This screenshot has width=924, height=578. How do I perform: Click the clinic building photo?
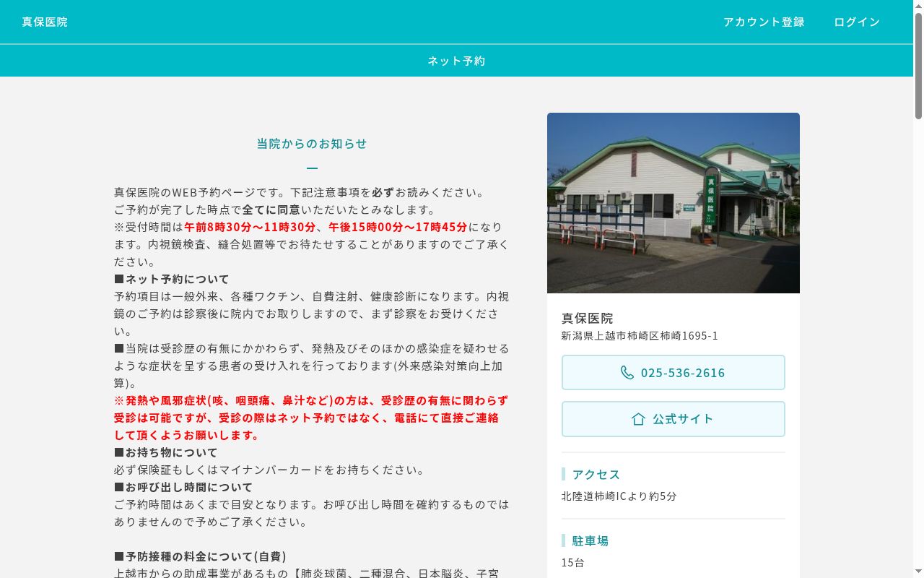click(x=674, y=203)
